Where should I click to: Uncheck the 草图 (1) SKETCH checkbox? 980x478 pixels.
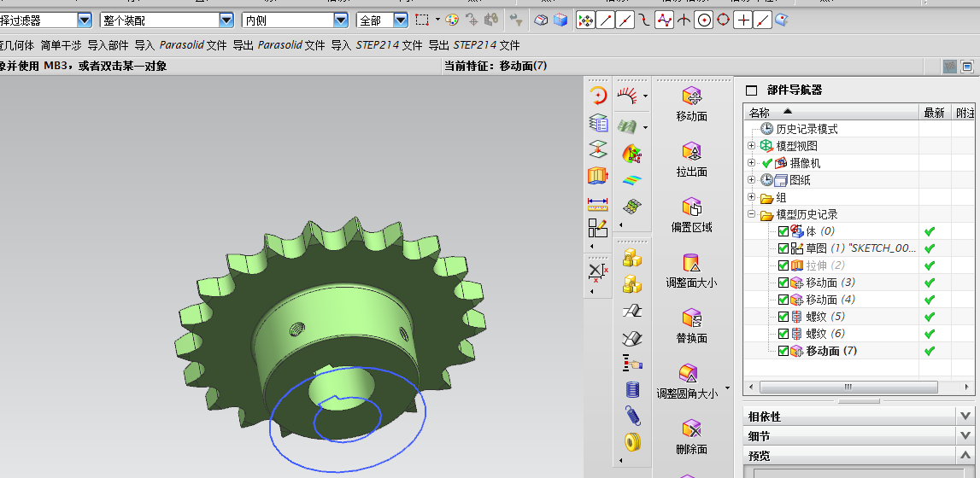(783, 248)
